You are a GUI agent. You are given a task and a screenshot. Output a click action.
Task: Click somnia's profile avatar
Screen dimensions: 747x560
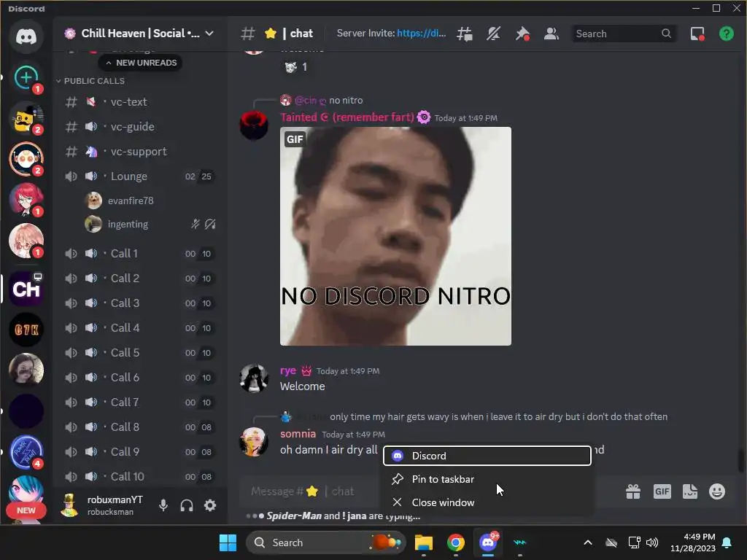click(x=253, y=442)
